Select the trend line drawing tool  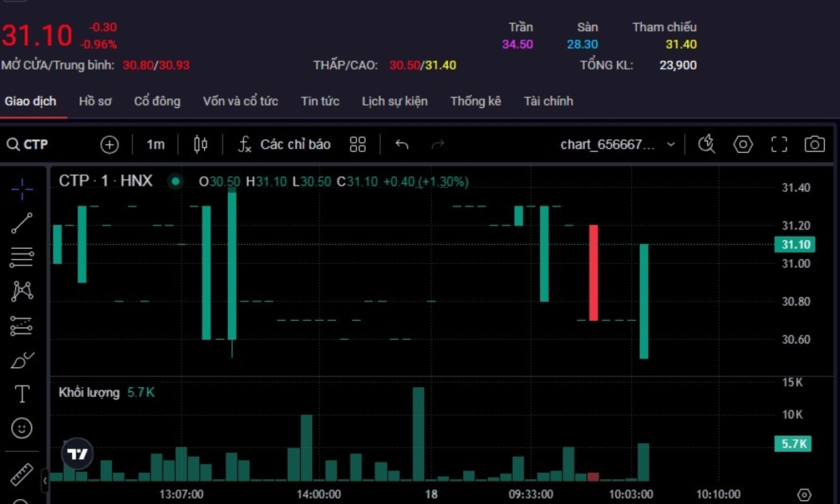pos(22,223)
